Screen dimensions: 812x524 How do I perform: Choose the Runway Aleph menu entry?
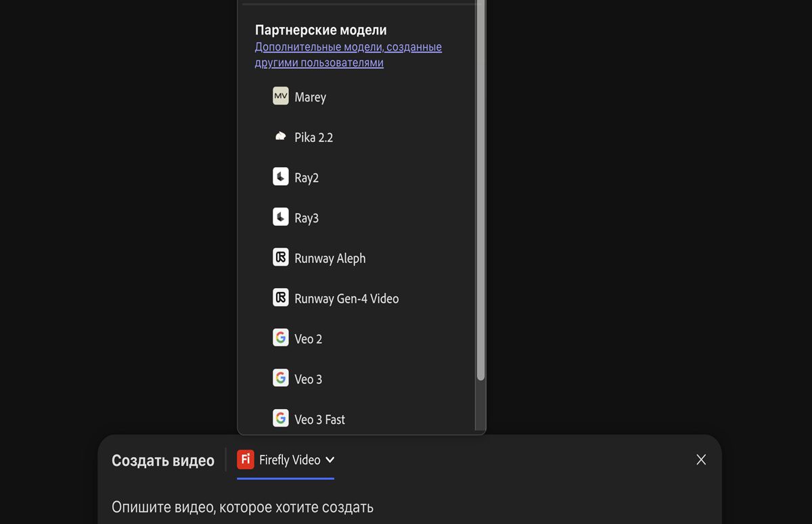330,258
